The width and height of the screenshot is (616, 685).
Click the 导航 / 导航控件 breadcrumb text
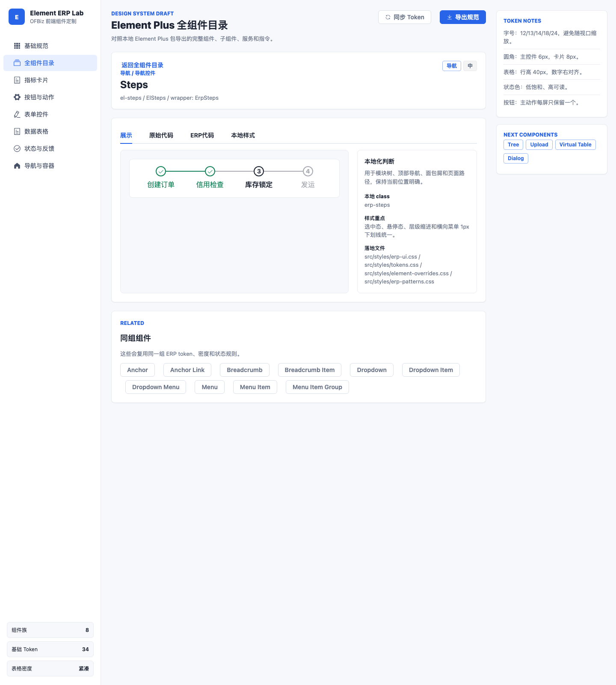138,73
